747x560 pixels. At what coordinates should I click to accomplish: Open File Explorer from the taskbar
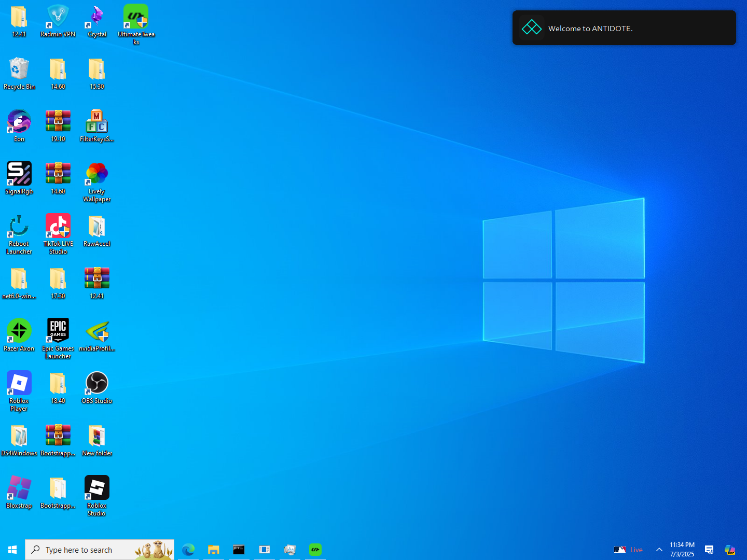click(214, 550)
